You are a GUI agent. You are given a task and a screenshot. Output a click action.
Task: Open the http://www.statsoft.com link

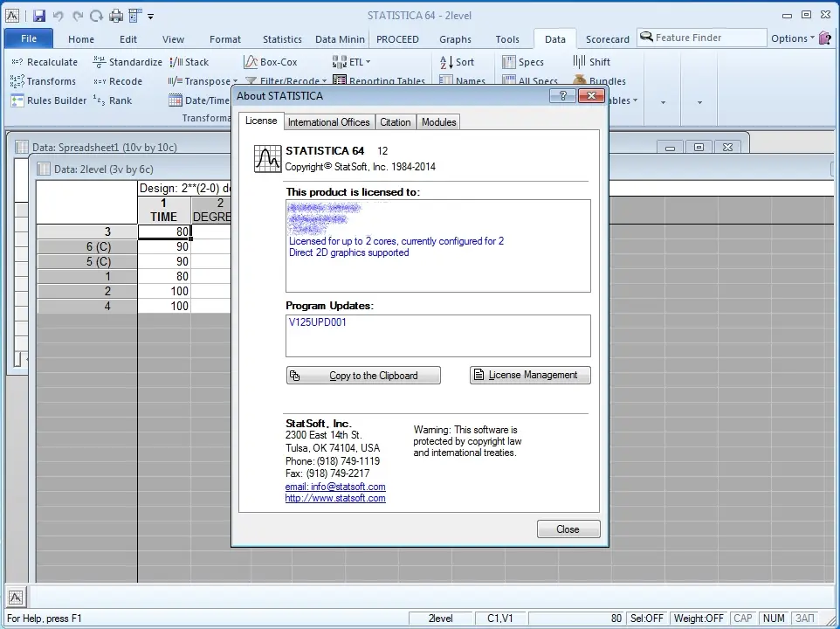[x=335, y=498]
